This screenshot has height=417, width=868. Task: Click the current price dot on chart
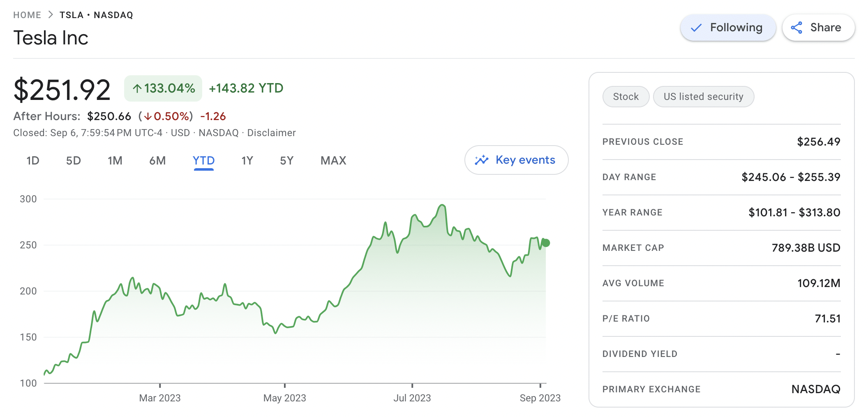[x=546, y=243]
